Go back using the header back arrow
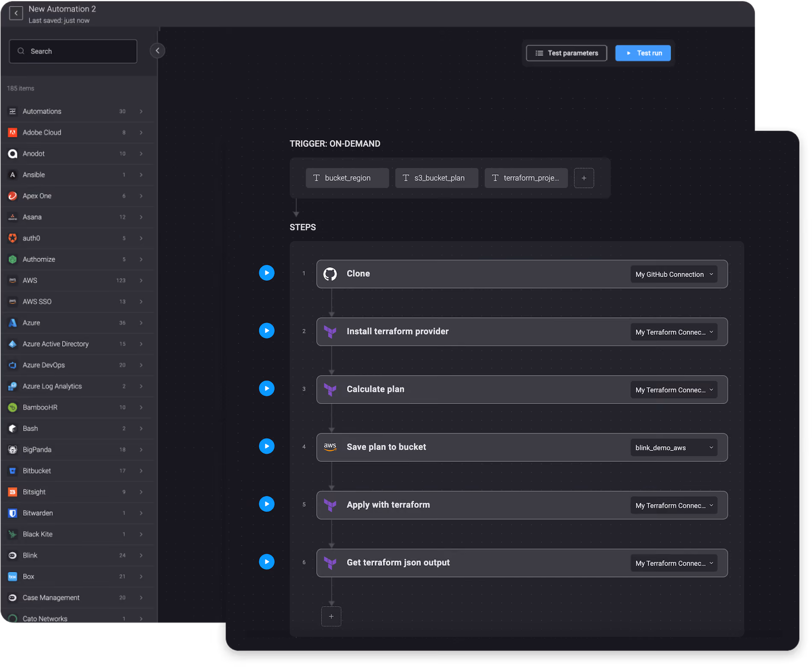Screen dimensions: 812x667 (x=16, y=13)
